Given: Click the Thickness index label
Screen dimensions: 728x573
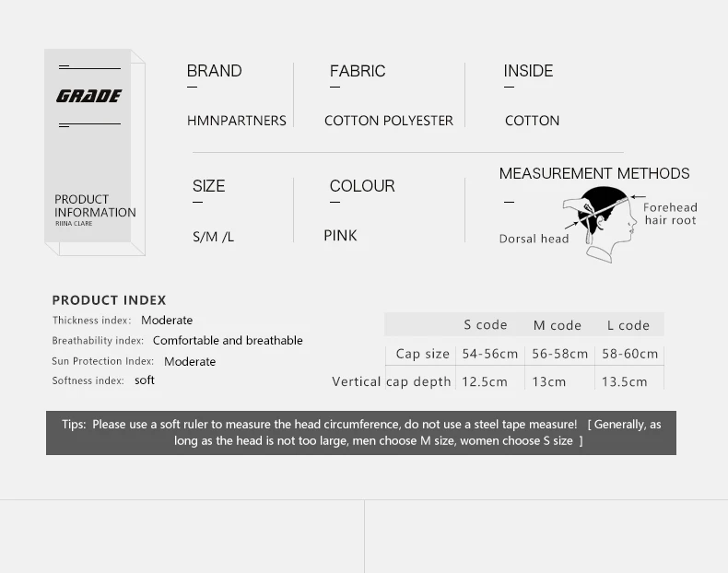Looking at the screenshot, I should (x=91, y=321).
